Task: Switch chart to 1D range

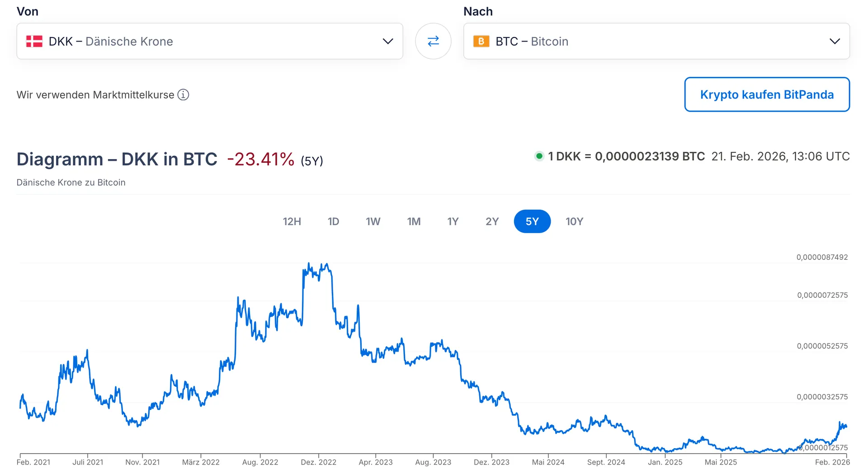Action: (x=333, y=221)
